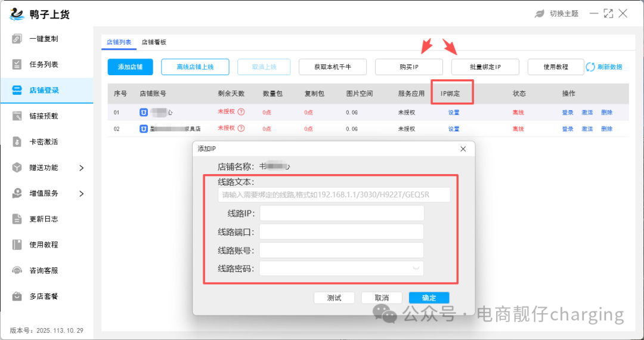Click the 链接预载 sidebar icon

click(17, 116)
